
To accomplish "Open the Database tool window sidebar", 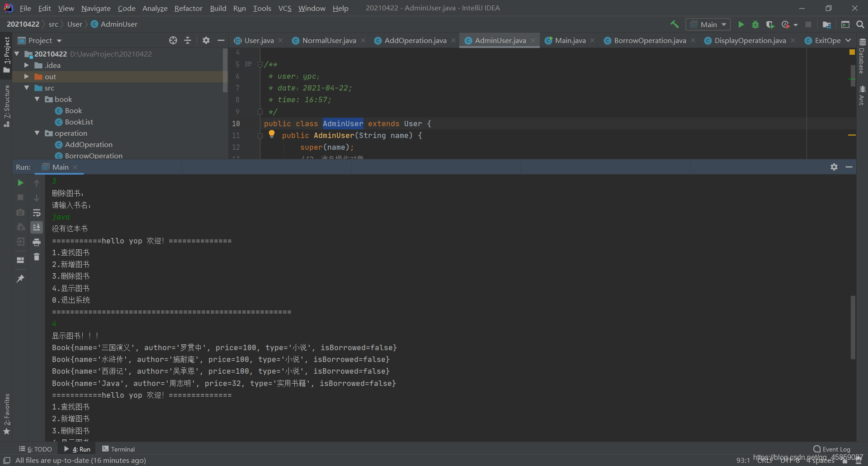I will point(862,56).
